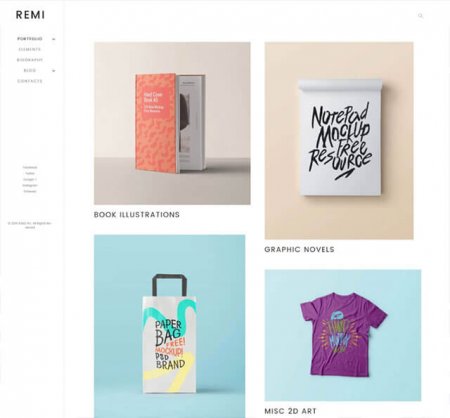Open the purple T-shirt thumbnail

coord(343,335)
